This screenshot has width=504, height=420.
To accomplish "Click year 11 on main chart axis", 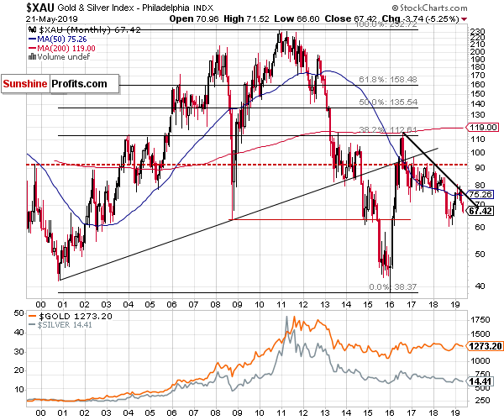I will click(x=281, y=304).
